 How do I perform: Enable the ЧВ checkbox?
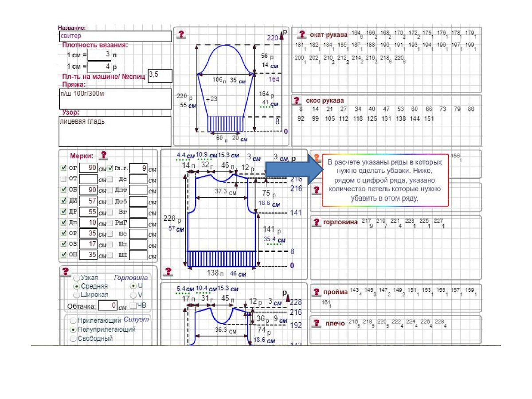133,305
